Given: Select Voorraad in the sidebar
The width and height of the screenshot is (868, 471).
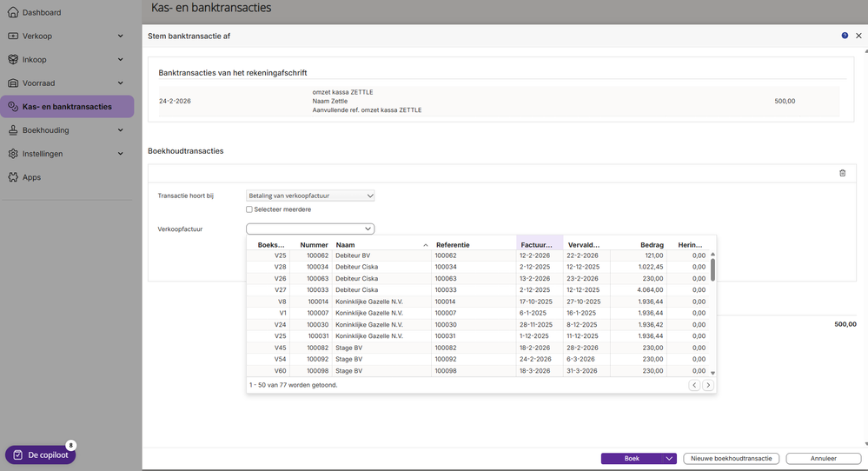Looking at the screenshot, I should pos(38,83).
